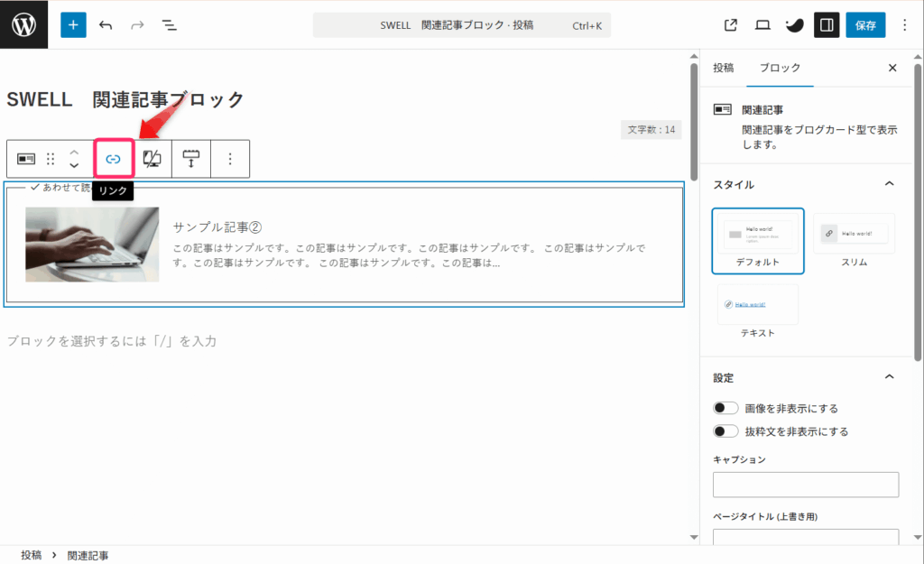This screenshot has width=924, height=564.
Task: Select the デフォルト style
Action: coord(758,240)
